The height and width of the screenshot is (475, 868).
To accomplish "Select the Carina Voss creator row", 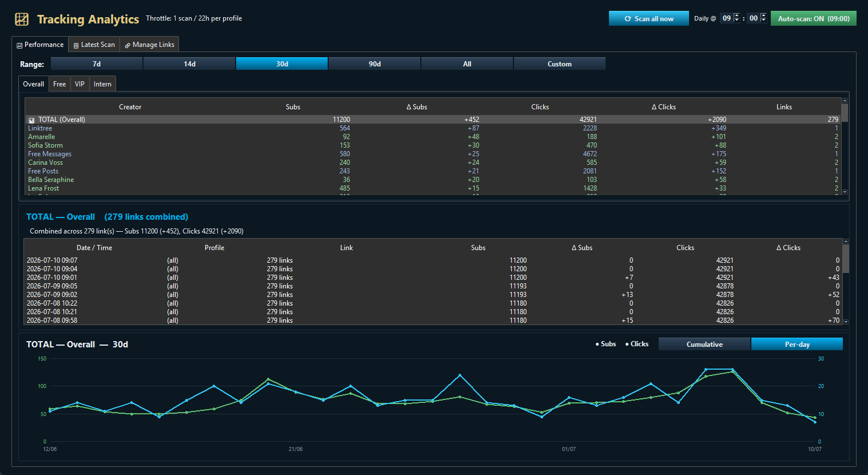I will [433, 163].
